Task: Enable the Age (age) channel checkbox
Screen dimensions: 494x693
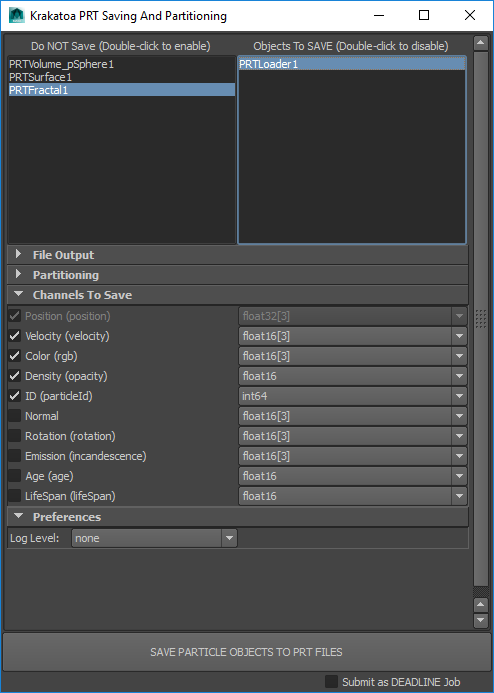Action: tap(15, 476)
